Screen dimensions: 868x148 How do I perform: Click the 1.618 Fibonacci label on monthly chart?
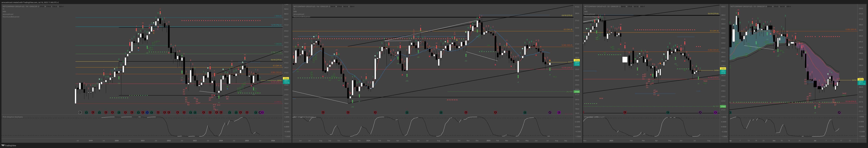coord(276,25)
